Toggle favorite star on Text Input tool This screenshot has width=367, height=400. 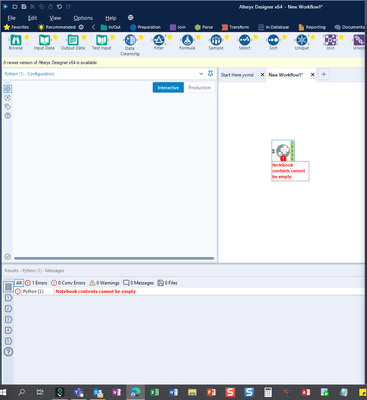point(113,37)
